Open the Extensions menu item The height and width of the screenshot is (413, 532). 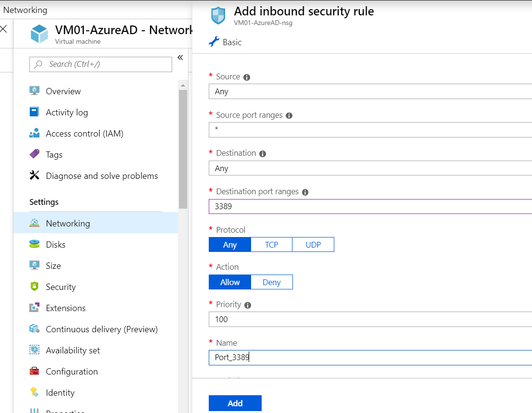[66, 308]
